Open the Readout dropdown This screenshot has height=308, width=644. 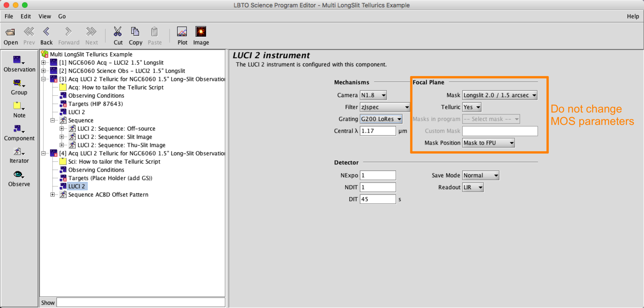[x=473, y=187]
